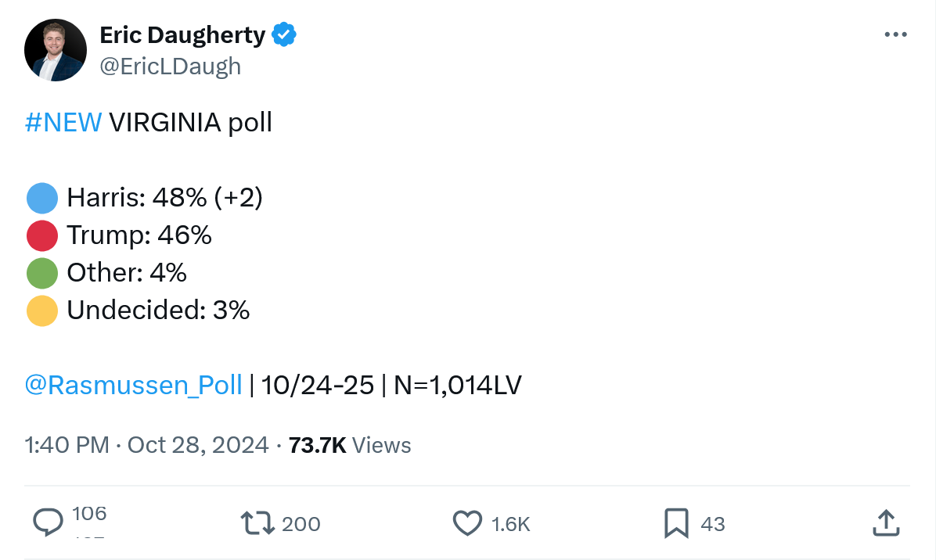The image size is (936, 560).
Task: Click the 1:40 PM Oct 28, 2024 timestamp
Action: click(x=146, y=445)
